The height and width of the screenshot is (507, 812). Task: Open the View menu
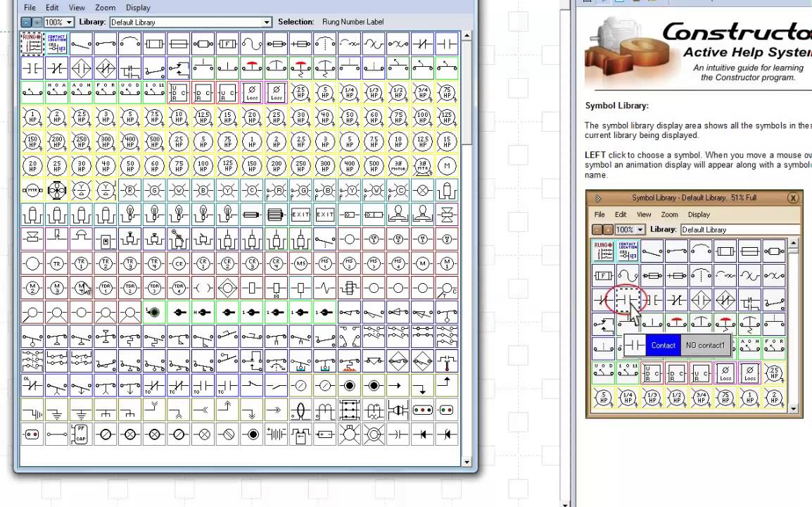click(x=77, y=7)
